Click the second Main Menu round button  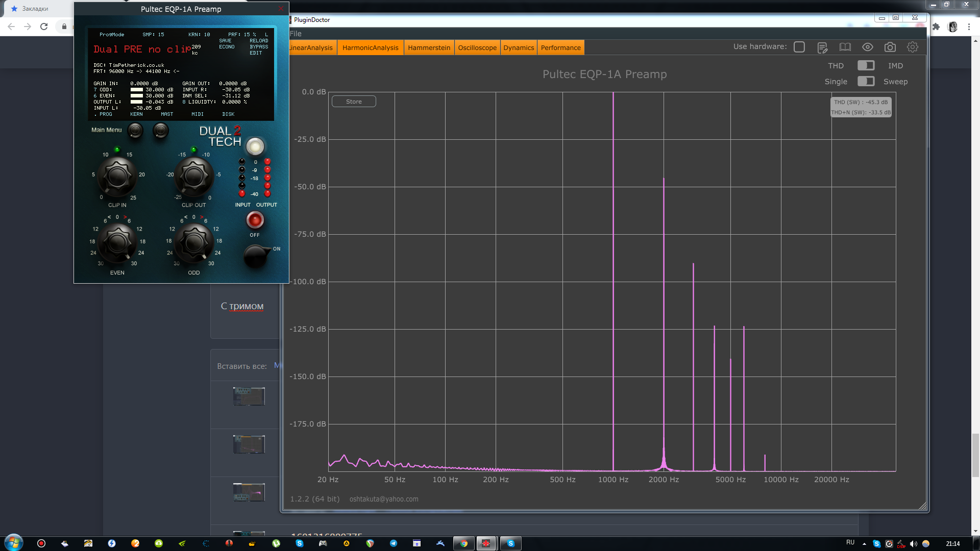point(161,131)
